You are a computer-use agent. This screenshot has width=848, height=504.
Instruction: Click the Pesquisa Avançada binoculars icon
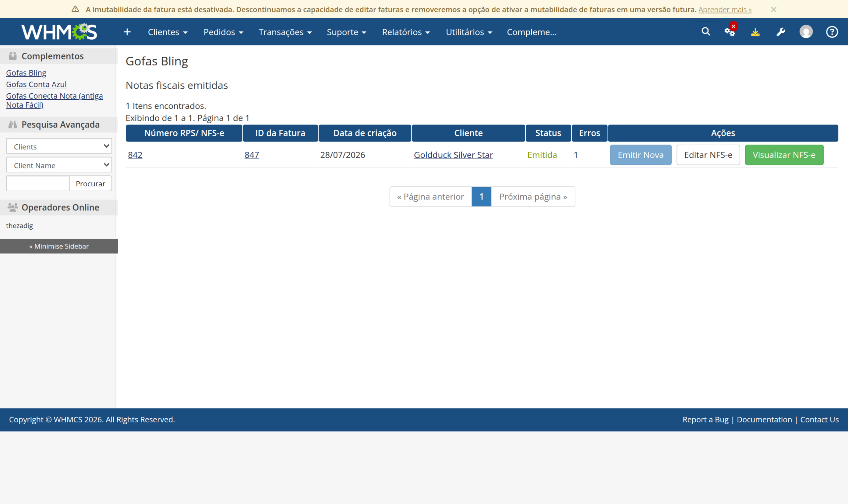pyautogui.click(x=13, y=125)
